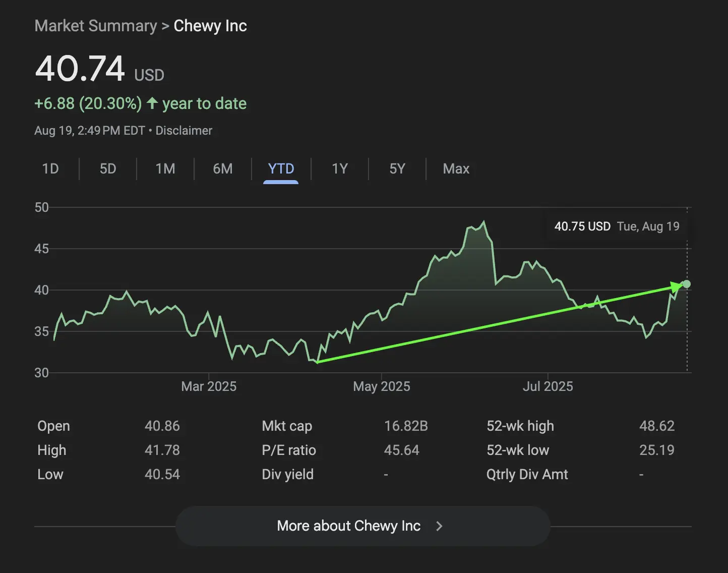Click the P/E value 45.64
Viewport: 728px width, 573px height.
(402, 450)
